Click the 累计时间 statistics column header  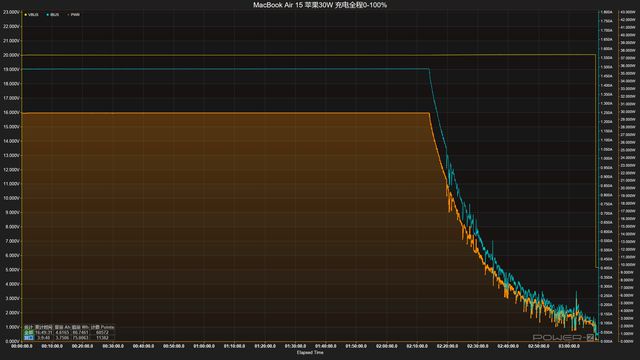coord(43,327)
